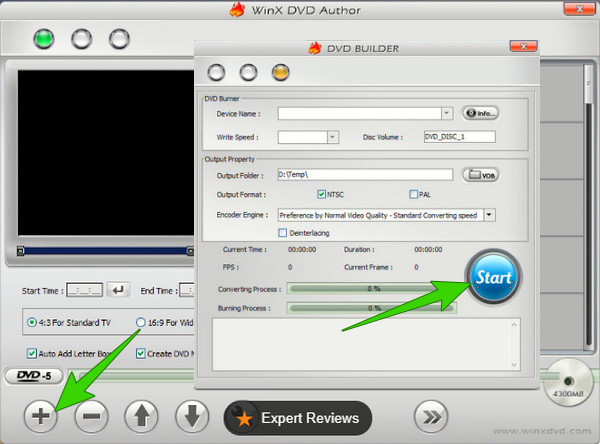600x444 pixels.
Task: Click the black video preview area
Action: click(106, 153)
